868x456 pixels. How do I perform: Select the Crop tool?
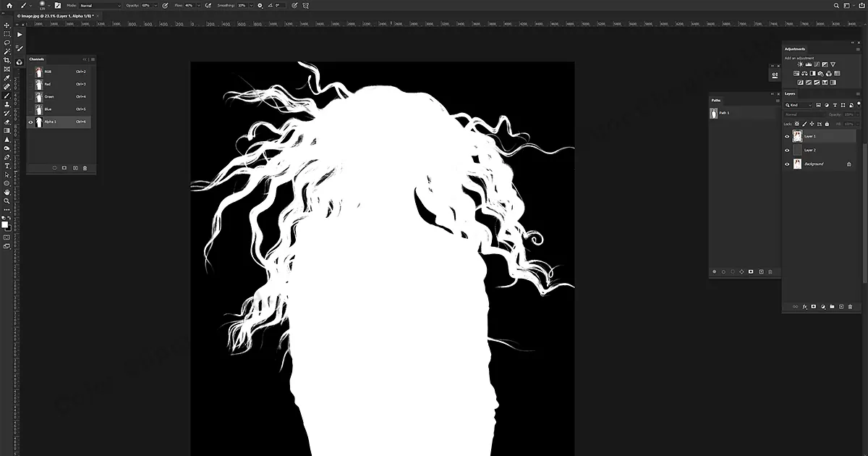(7, 59)
